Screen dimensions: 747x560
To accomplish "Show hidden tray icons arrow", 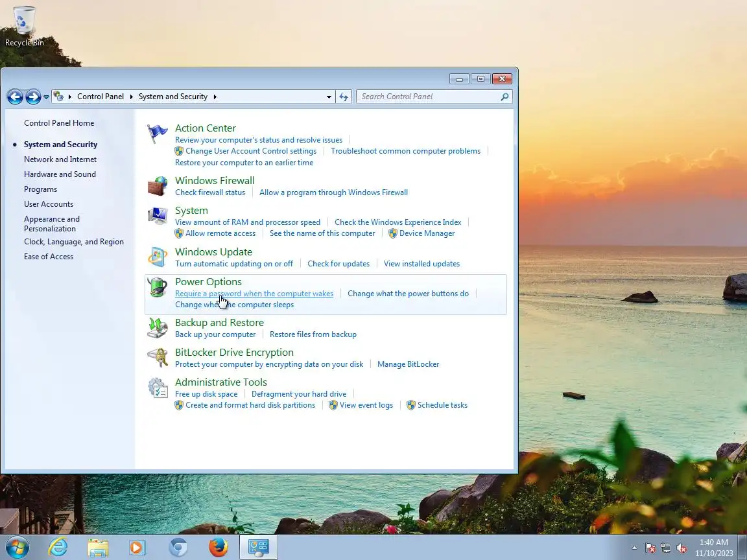I will [635, 548].
